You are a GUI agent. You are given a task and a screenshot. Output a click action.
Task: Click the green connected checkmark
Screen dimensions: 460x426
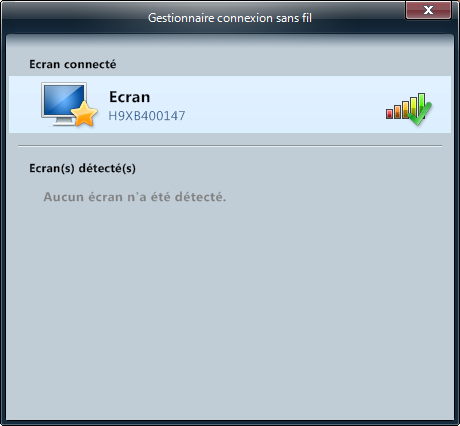click(420, 114)
